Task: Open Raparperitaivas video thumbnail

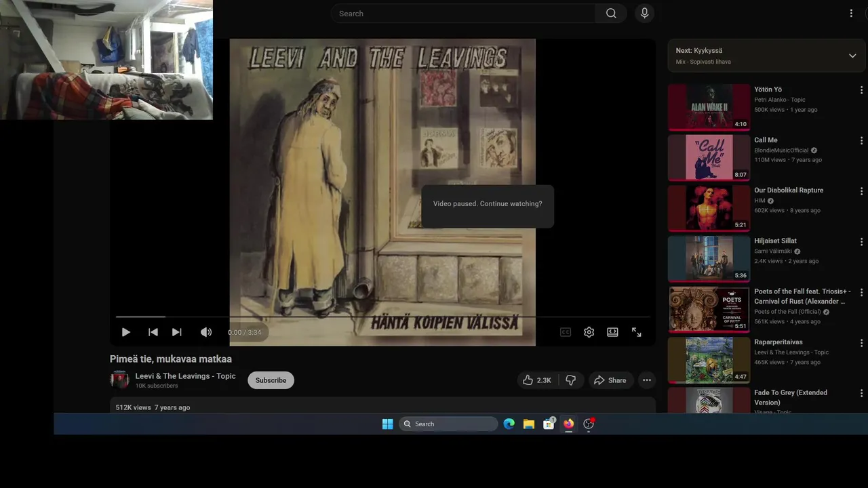Action: [x=709, y=360]
